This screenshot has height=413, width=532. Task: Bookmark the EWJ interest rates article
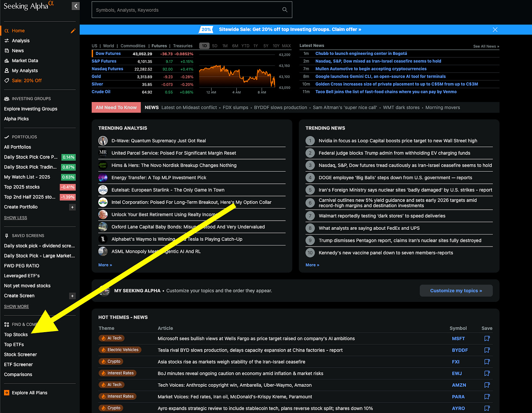(x=487, y=373)
